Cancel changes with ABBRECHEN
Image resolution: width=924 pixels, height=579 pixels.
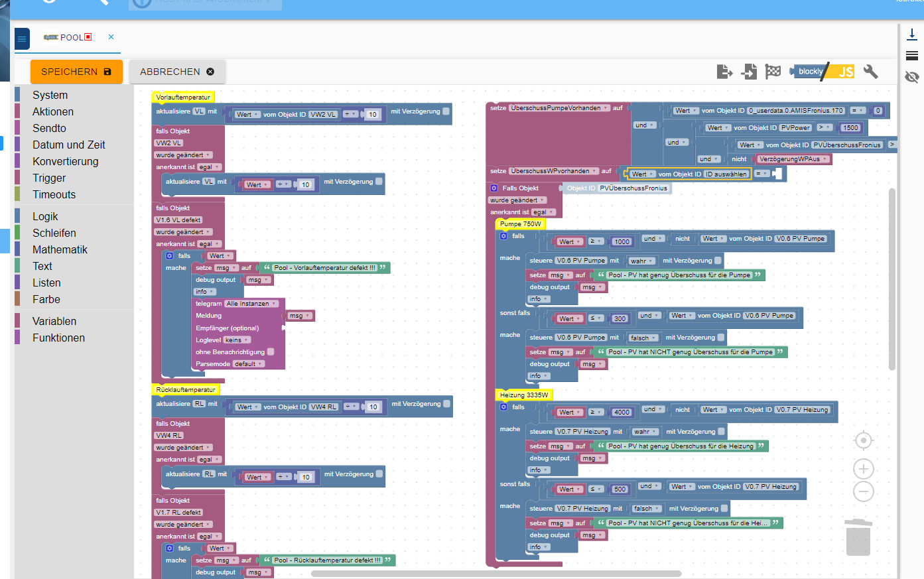tap(177, 72)
